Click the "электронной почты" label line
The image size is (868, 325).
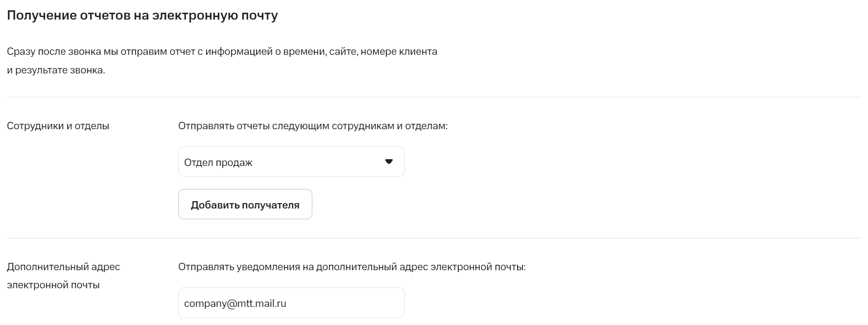53,285
